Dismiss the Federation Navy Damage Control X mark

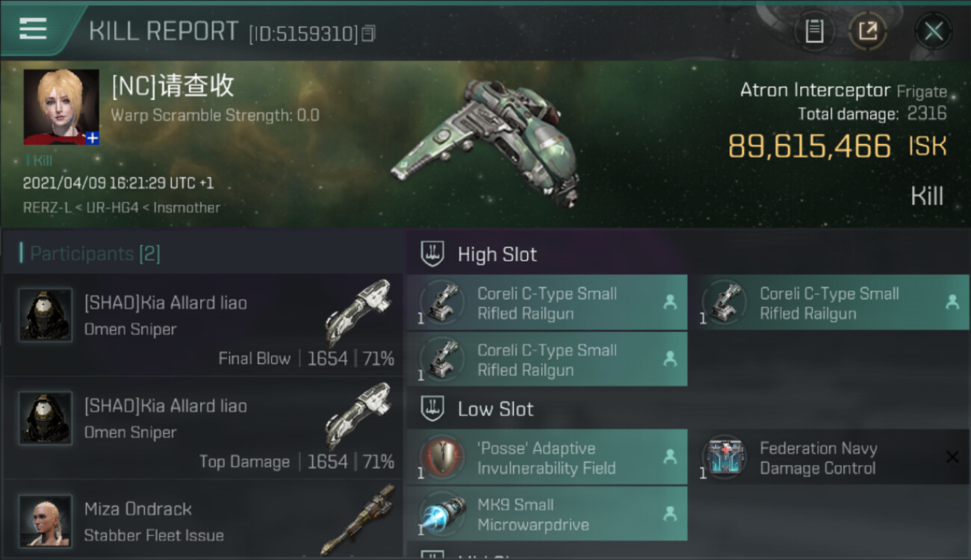[952, 457]
